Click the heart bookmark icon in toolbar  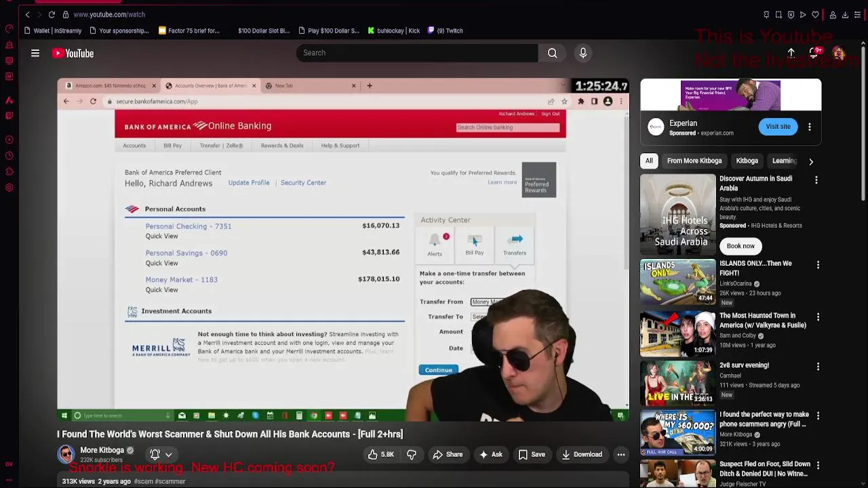click(x=815, y=14)
